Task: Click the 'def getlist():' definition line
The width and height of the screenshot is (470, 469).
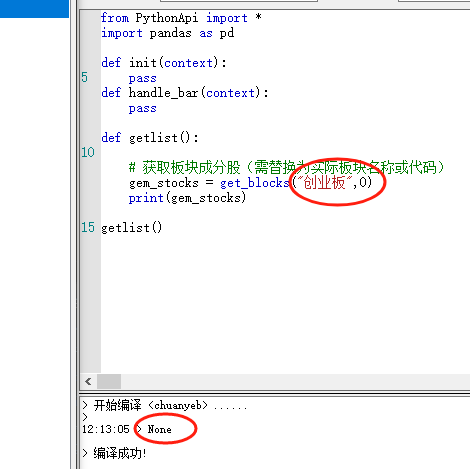Action: tap(150, 137)
